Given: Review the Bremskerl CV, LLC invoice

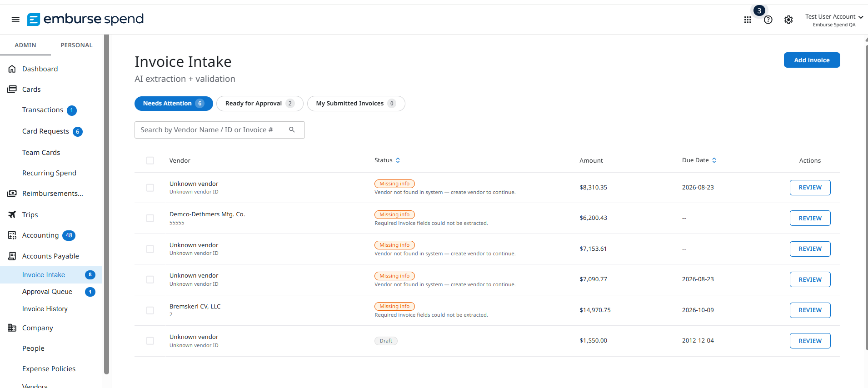Looking at the screenshot, I should click(x=810, y=310).
